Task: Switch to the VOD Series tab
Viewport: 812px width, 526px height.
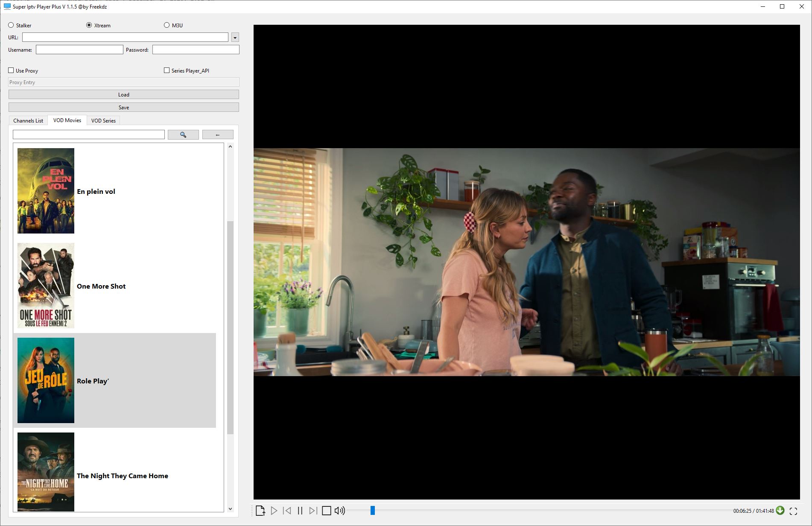Action: 103,120
